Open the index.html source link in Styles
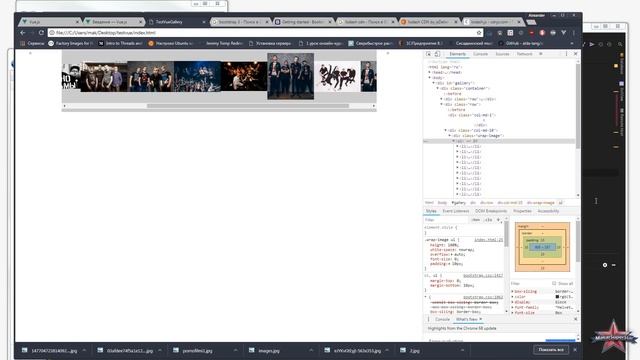Screen dimensions: 640x360 coord(489,240)
